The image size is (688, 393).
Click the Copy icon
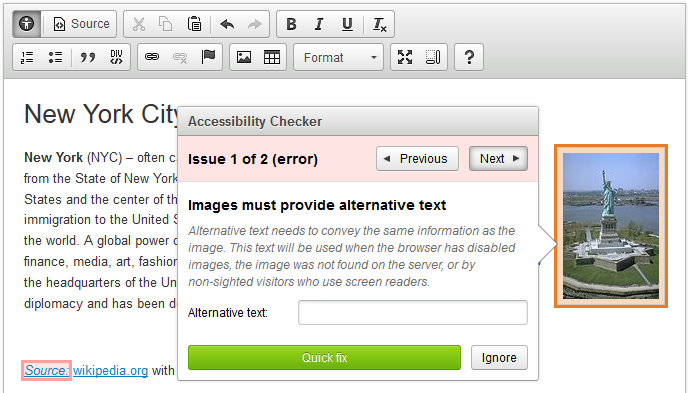(165, 24)
